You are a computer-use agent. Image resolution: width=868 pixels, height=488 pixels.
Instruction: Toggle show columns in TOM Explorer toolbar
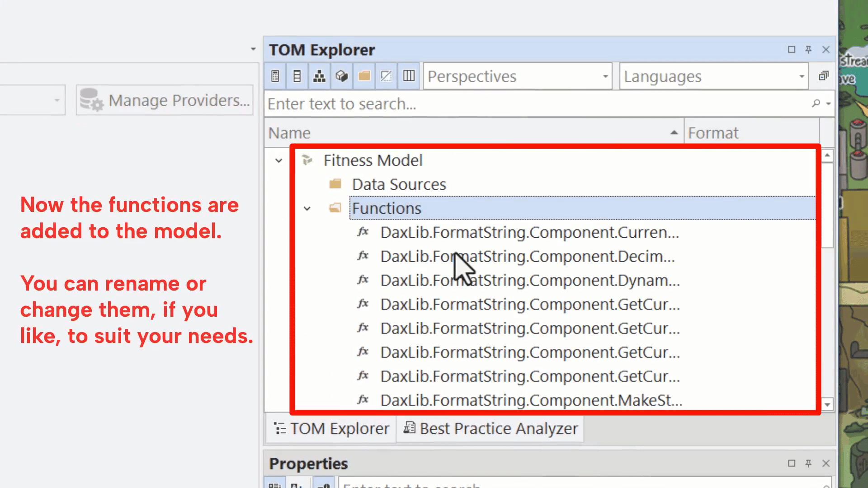(x=297, y=76)
